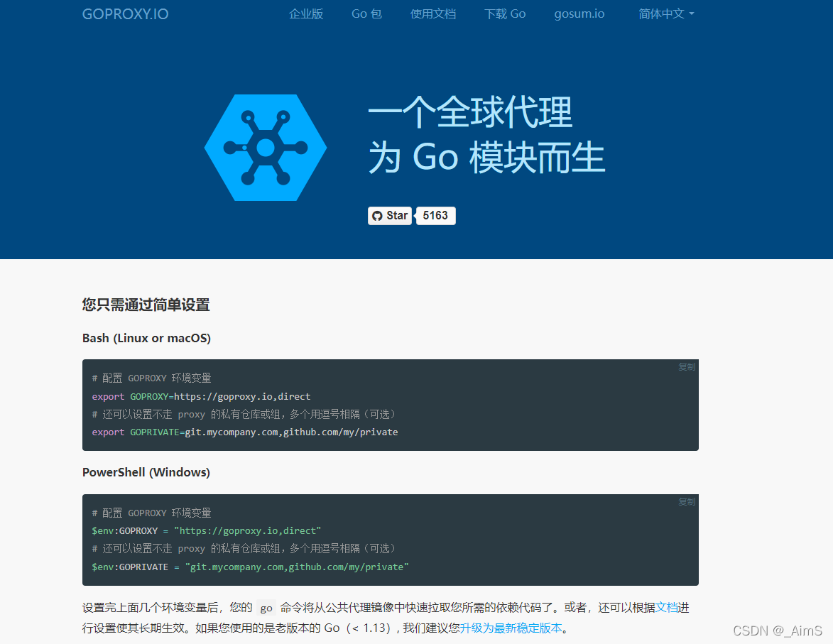Screen dimensions: 833x644
Task: Copy the Bash code block with 复制
Action: pos(687,367)
